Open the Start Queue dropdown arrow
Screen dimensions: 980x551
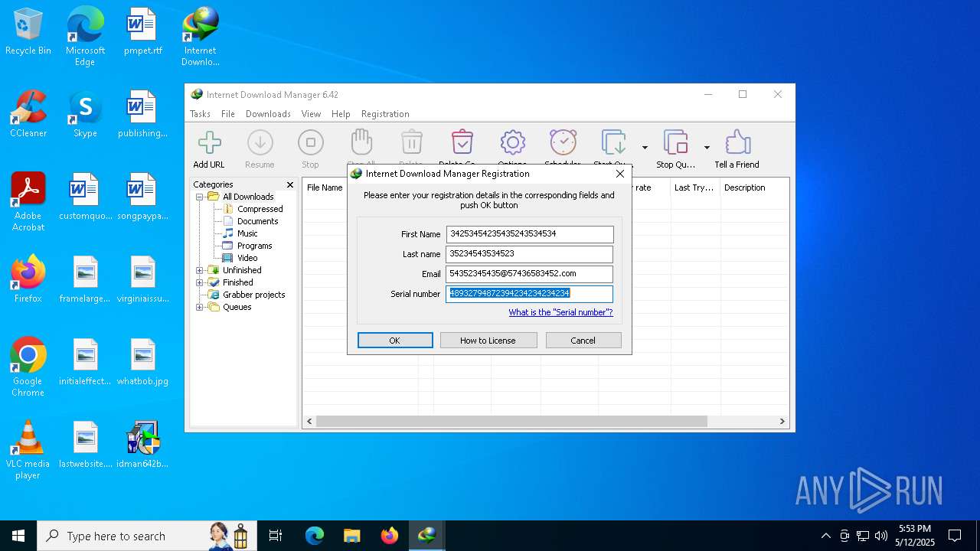point(645,148)
